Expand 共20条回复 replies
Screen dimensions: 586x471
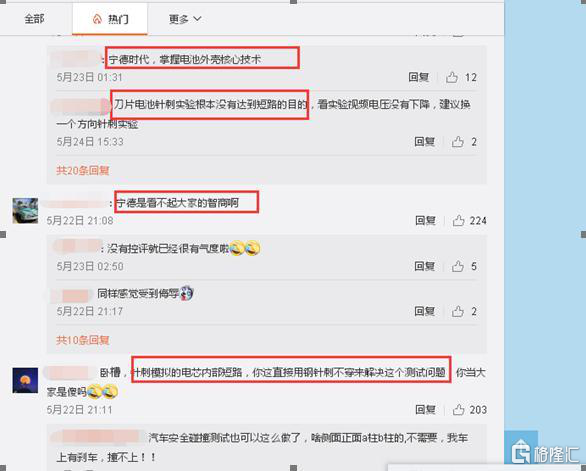[x=83, y=170]
